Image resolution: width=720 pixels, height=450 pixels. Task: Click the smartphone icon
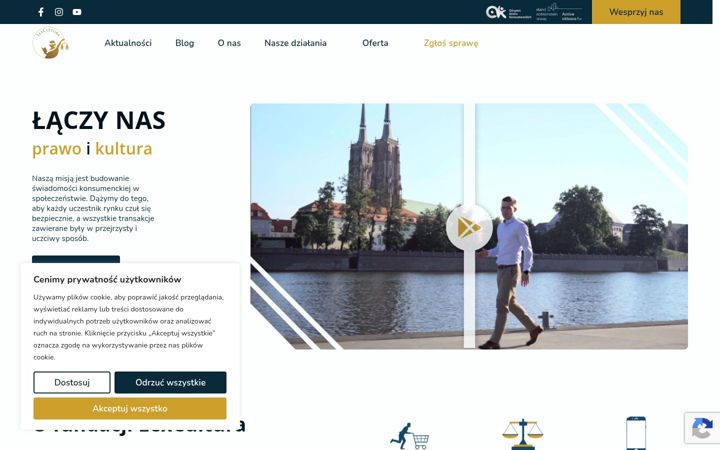(636, 433)
